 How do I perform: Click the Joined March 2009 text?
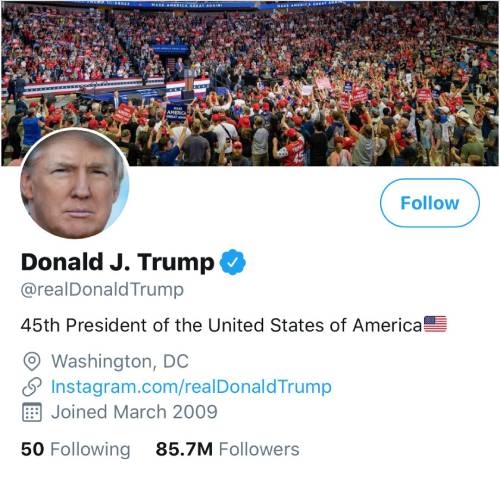click(134, 412)
